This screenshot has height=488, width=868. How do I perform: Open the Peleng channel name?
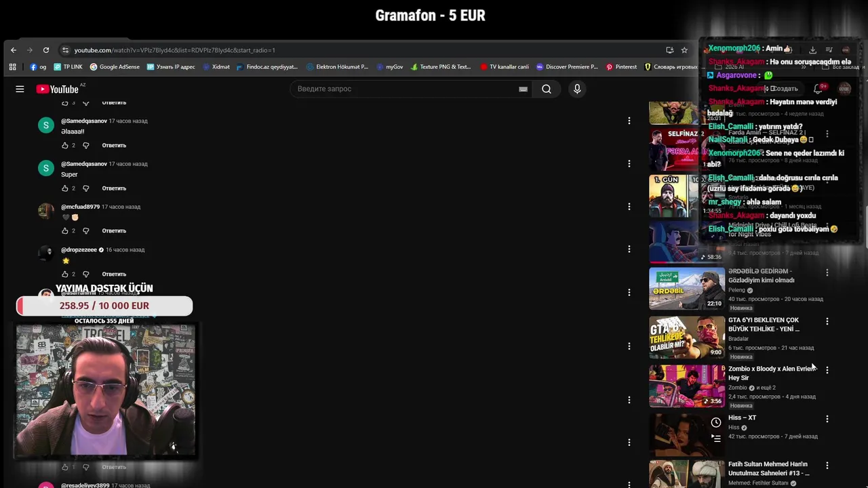[x=736, y=290]
